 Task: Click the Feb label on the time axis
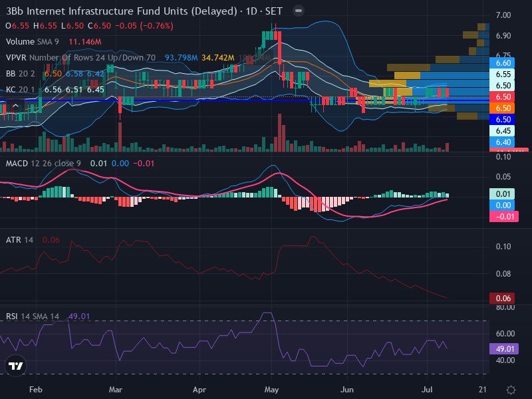click(36, 390)
